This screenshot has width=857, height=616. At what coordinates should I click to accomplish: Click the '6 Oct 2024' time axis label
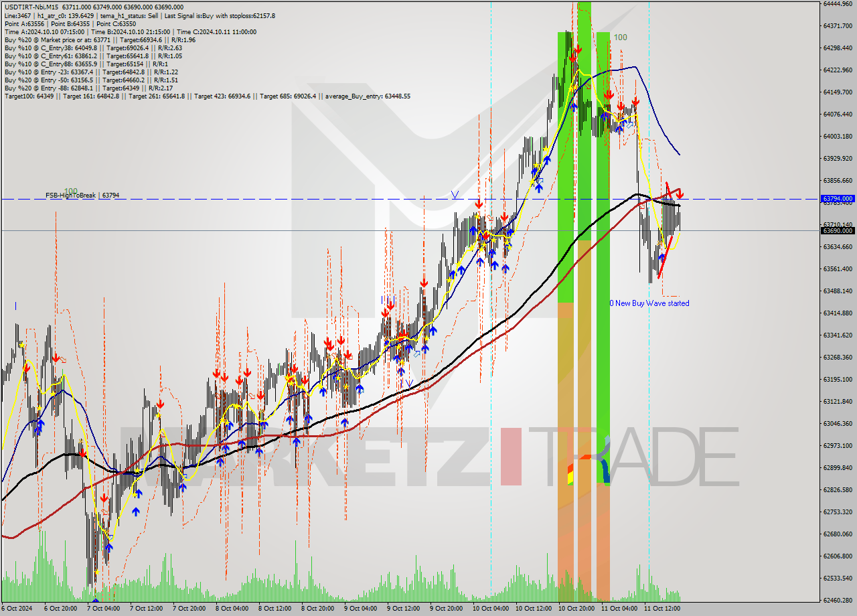[x=18, y=609]
